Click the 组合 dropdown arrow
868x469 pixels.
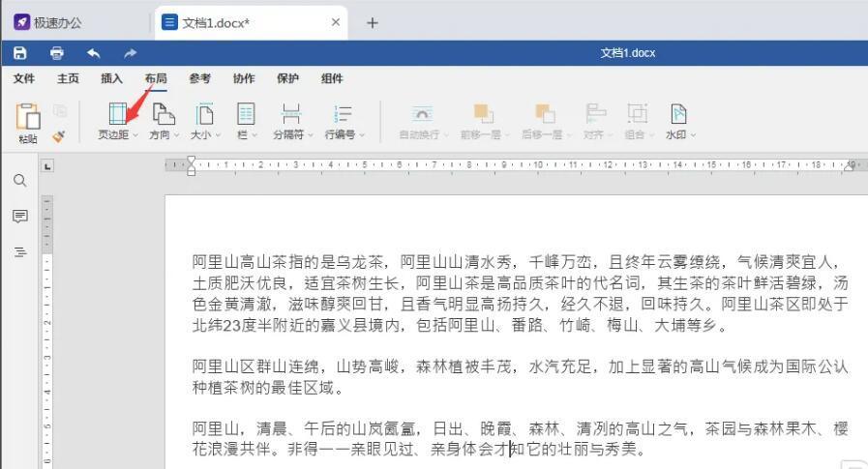651,135
